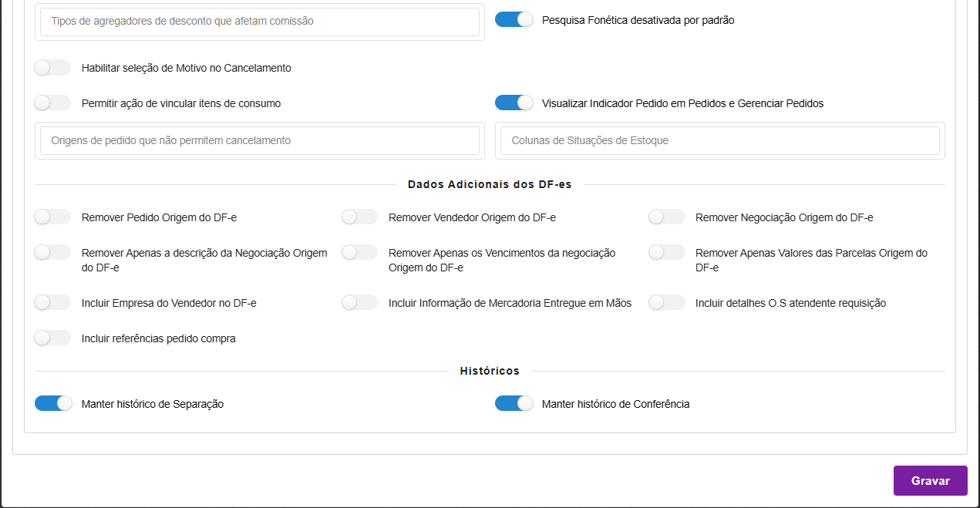Click the Colunas de Situações de Estoque field
980x508 pixels.
[x=719, y=140]
